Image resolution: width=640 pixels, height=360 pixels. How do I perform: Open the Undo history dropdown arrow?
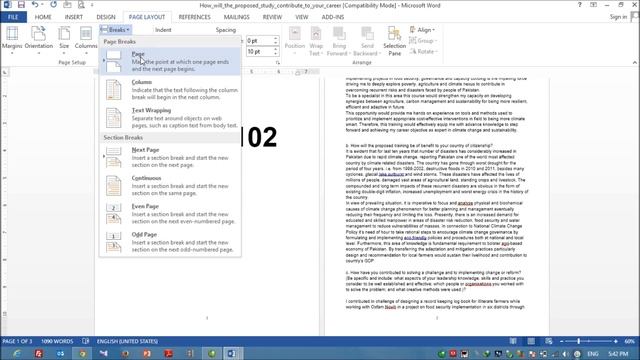(42, 5)
